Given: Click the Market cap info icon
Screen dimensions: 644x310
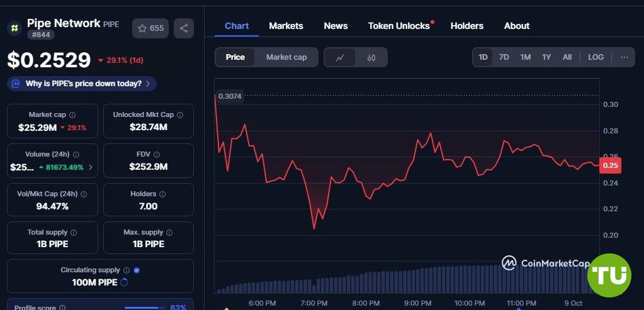Looking at the screenshot, I should pos(72,115).
